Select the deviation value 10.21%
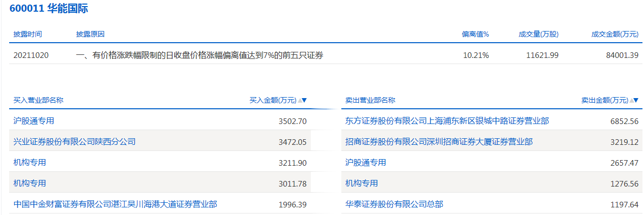The image size is (644, 215). coord(476,55)
